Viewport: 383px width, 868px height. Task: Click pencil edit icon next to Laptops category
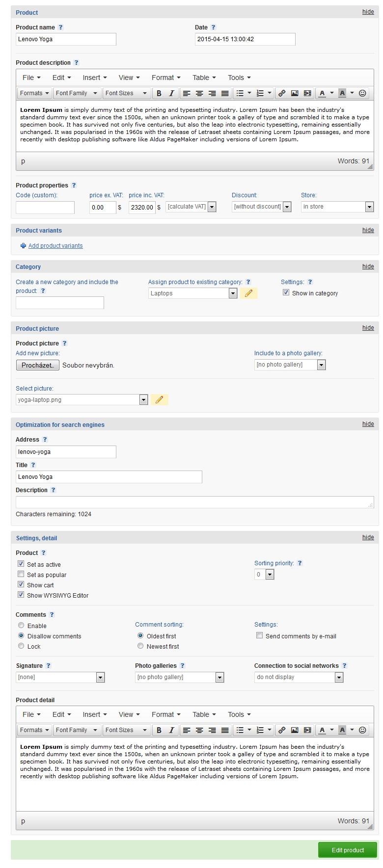tap(249, 293)
